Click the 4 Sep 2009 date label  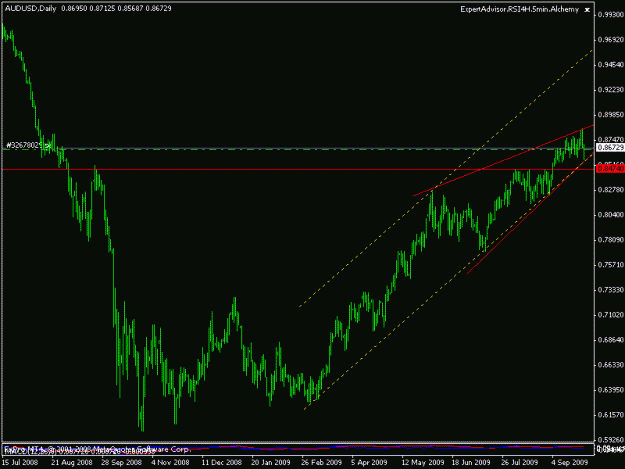[570, 463]
